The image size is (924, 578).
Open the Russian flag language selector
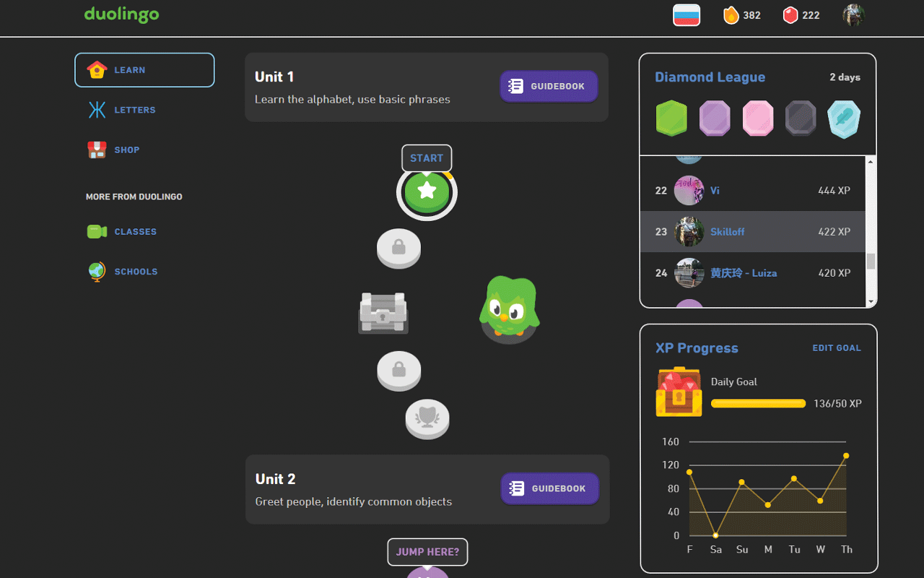[687, 15]
